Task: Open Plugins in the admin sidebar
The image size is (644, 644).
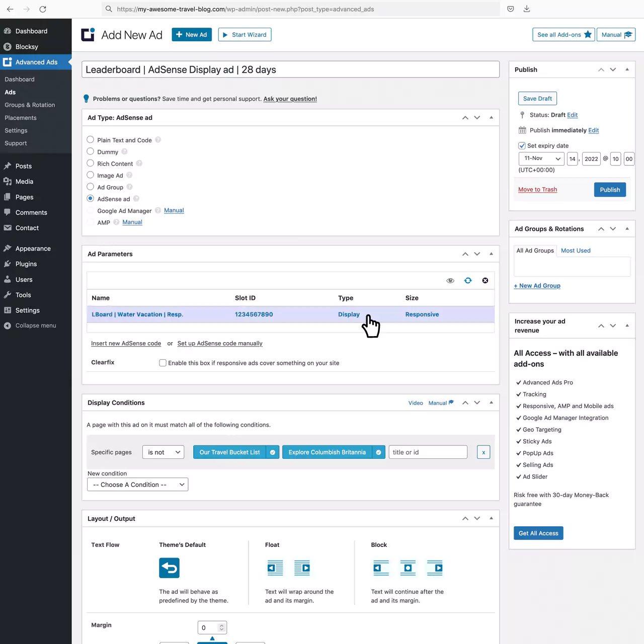Action: (26, 264)
